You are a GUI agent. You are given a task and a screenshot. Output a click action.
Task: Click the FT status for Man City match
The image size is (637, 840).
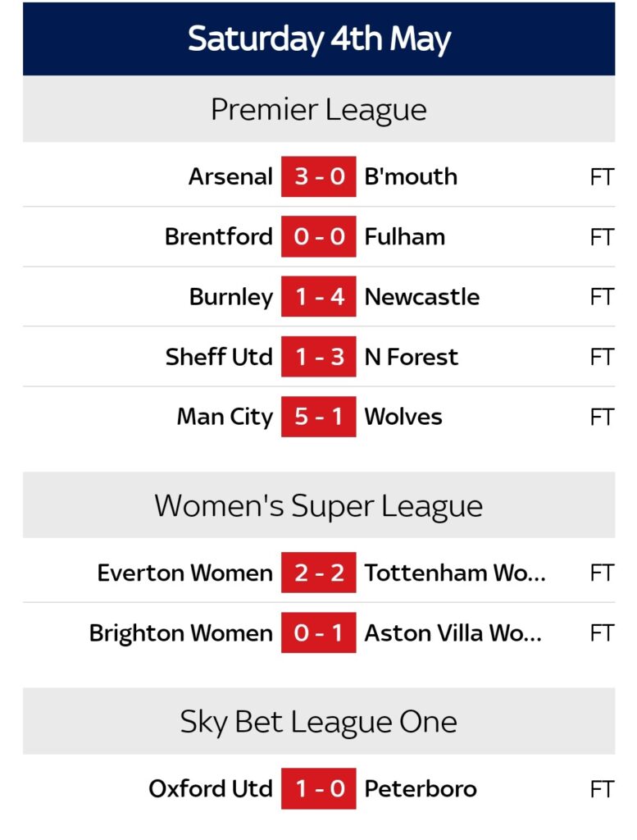(x=601, y=417)
